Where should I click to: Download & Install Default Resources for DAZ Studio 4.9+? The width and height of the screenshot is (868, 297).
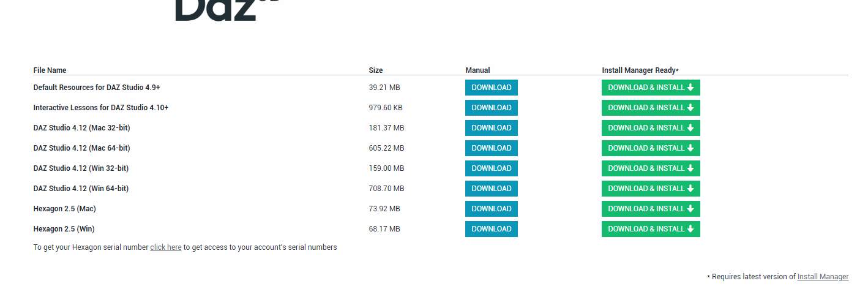click(651, 88)
